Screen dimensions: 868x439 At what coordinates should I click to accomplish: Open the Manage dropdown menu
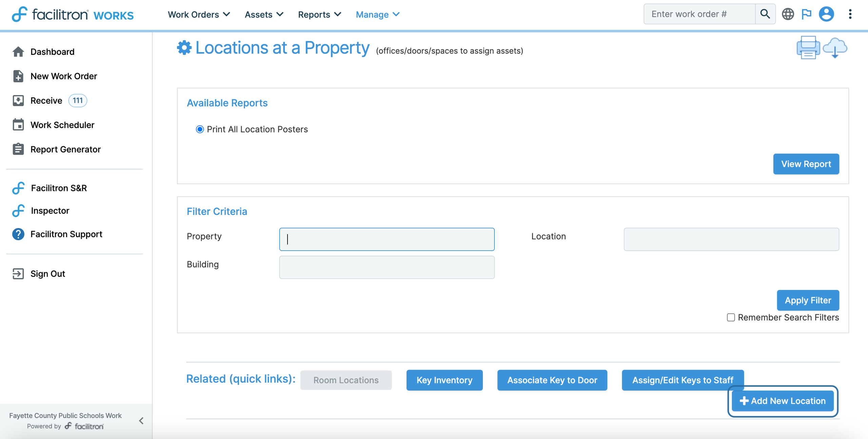click(x=377, y=15)
